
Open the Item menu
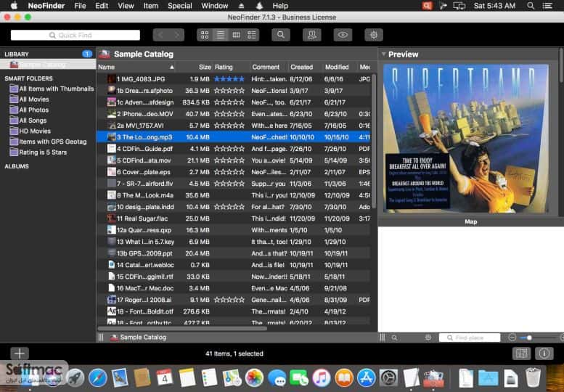click(151, 6)
